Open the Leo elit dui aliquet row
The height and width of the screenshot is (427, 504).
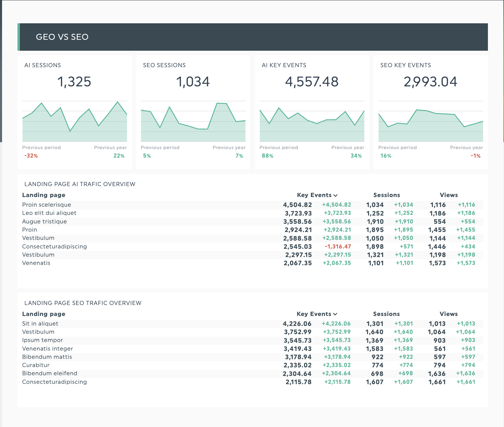(x=49, y=213)
